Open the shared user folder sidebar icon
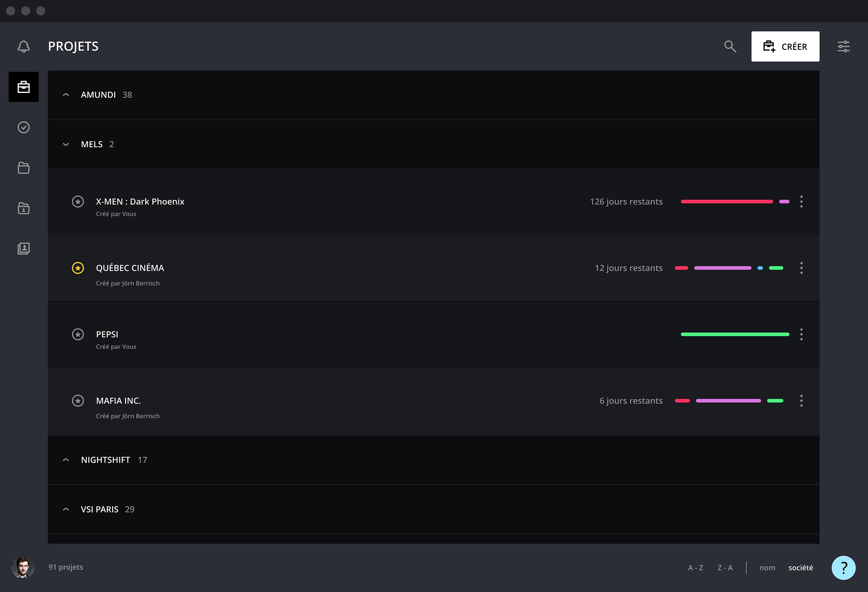The image size is (868, 592). click(x=24, y=208)
